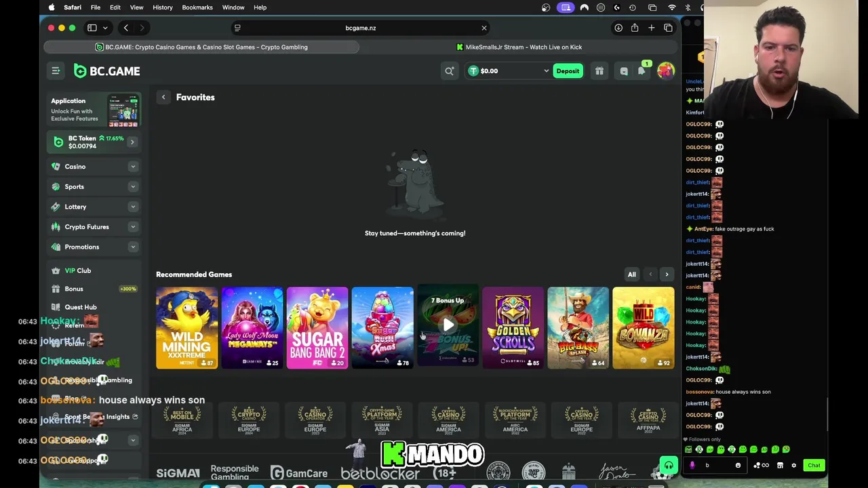Click the green headset support icon
Viewport: 868px width, 488px height.
[669, 466]
